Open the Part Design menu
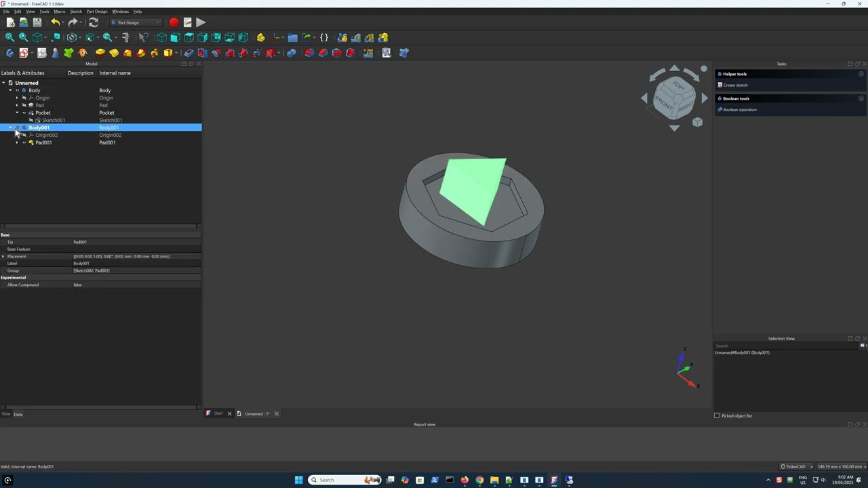This screenshot has width=868, height=488. click(x=97, y=12)
